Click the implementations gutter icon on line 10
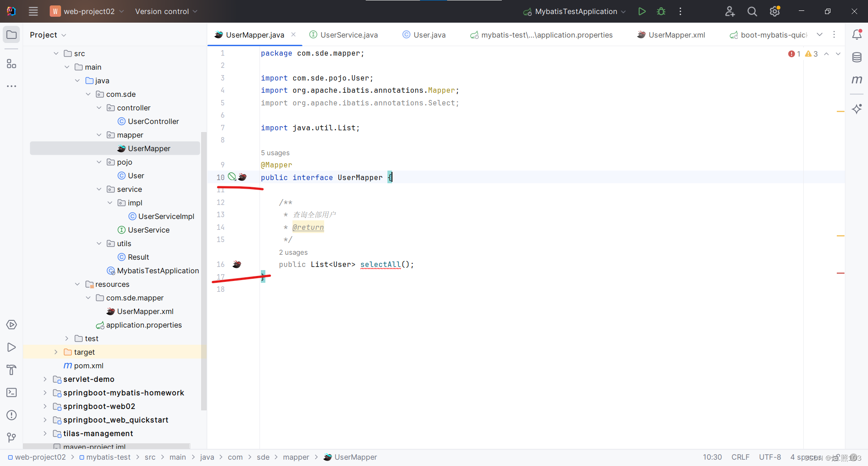The image size is (868, 466). (x=232, y=176)
